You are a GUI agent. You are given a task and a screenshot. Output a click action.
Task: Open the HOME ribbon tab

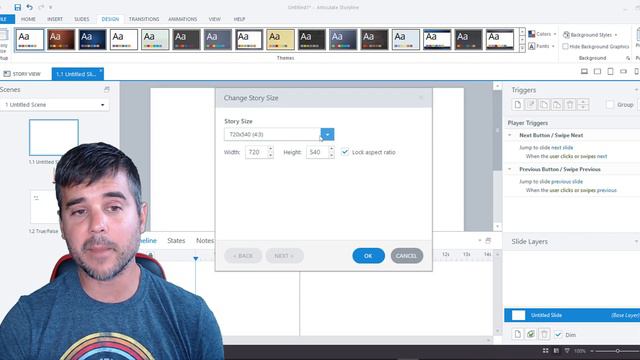28,19
